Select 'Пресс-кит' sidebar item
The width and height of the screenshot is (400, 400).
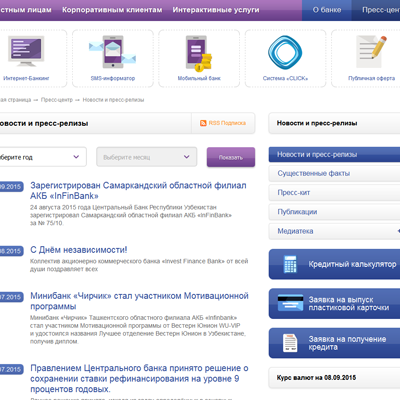click(x=334, y=193)
